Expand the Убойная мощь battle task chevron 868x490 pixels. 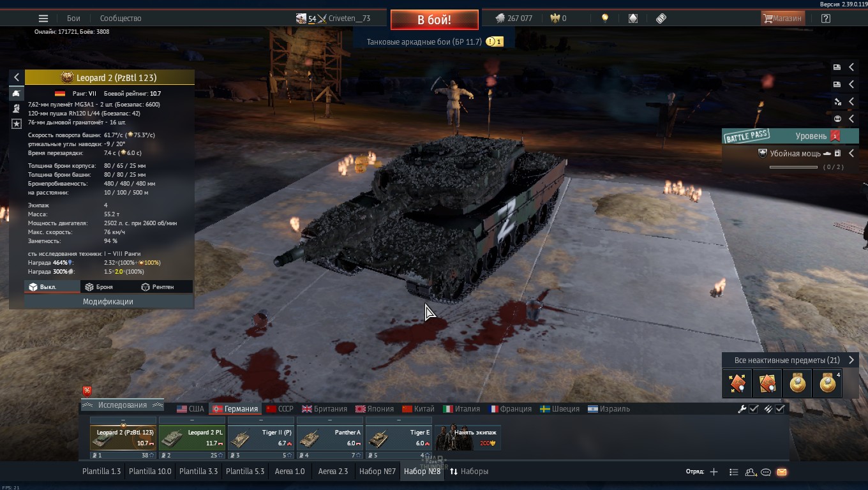tap(851, 153)
